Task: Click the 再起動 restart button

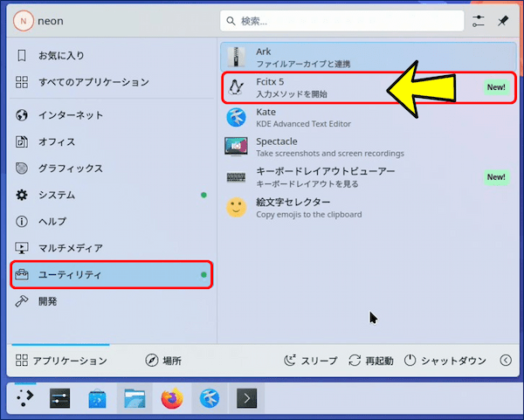Action: click(x=370, y=361)
